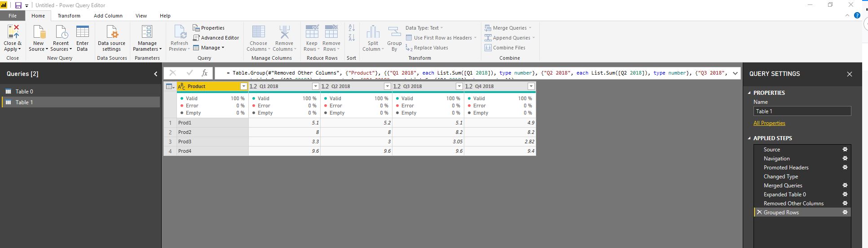Screen dimensions: 868x248
Task: Click Replace Values in Transform group
Action: [x=427, y=48]
